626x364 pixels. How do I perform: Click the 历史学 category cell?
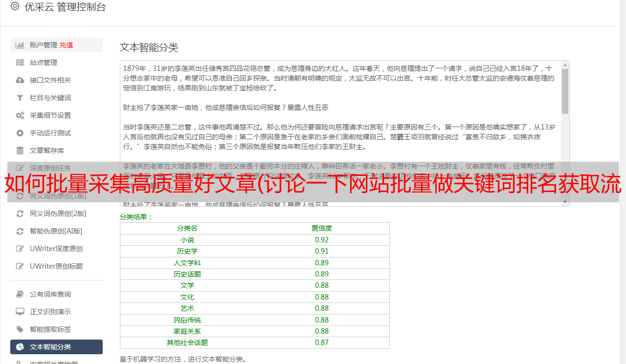[x=187, y=251]
